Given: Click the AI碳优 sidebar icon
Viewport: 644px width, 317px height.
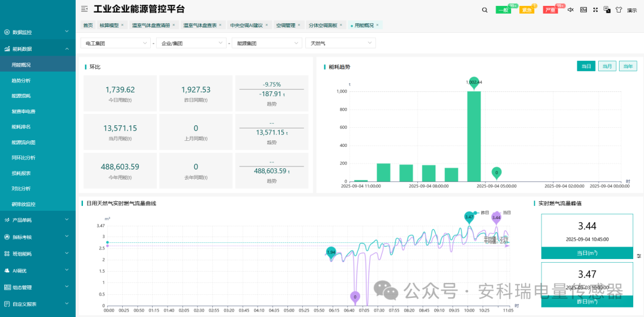Looking at the screenshot, I should [7, 270].
